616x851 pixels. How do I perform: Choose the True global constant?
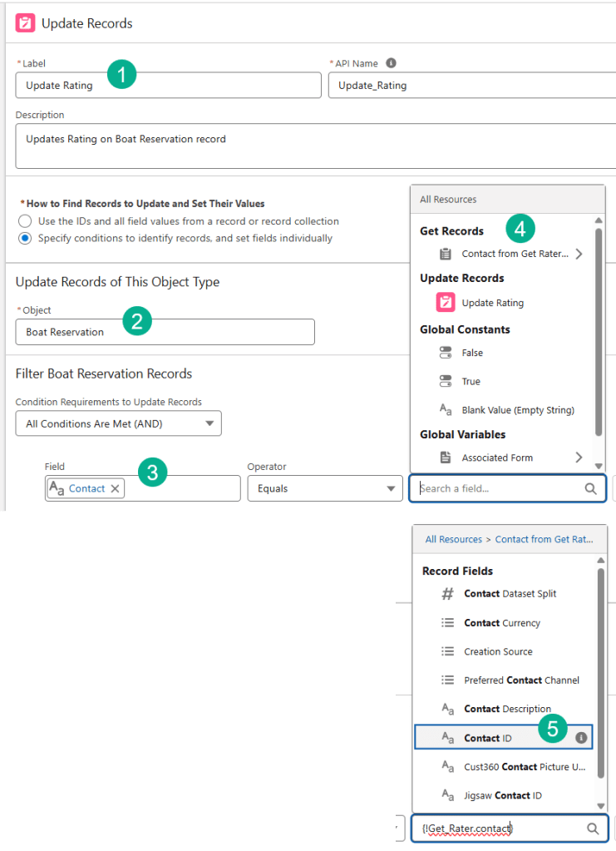[x=471, y=382]
